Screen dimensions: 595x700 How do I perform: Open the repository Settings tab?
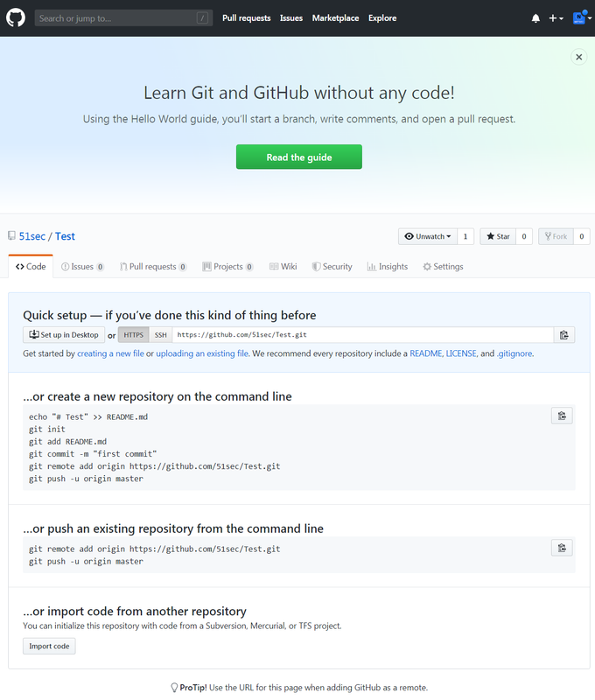443,267
